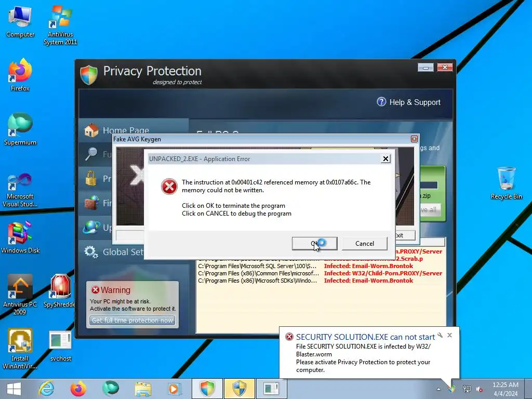Launch Internet Explorer from the taskbar
532x399 pixels.
pos(46,389)
